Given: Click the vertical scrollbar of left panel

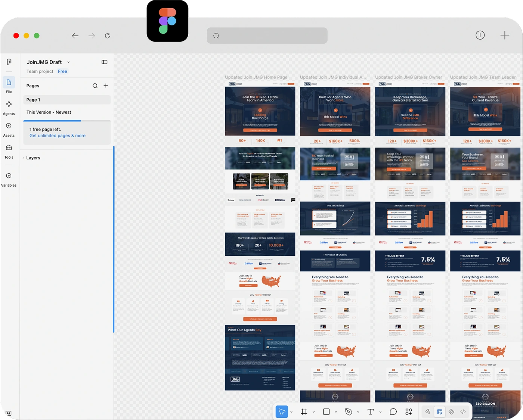Looking at the screenshot, I should click(114, 239).
